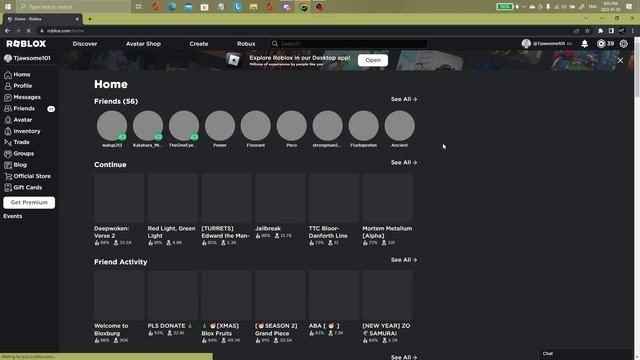Screen dimensions: 640x360
Task: Open the Chat panel
Action: coord(586,354)
